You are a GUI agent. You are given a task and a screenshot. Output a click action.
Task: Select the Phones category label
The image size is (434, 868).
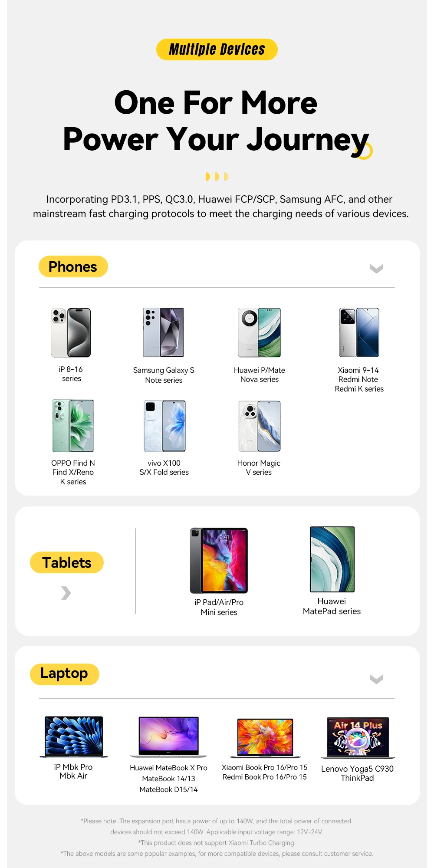[x=73, y=266]
